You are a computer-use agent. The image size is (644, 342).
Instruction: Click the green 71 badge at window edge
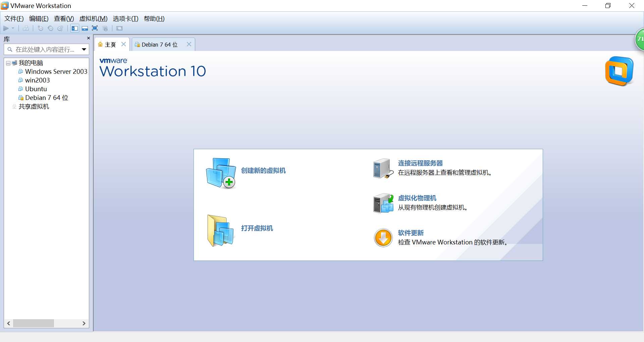click(640, 39)
